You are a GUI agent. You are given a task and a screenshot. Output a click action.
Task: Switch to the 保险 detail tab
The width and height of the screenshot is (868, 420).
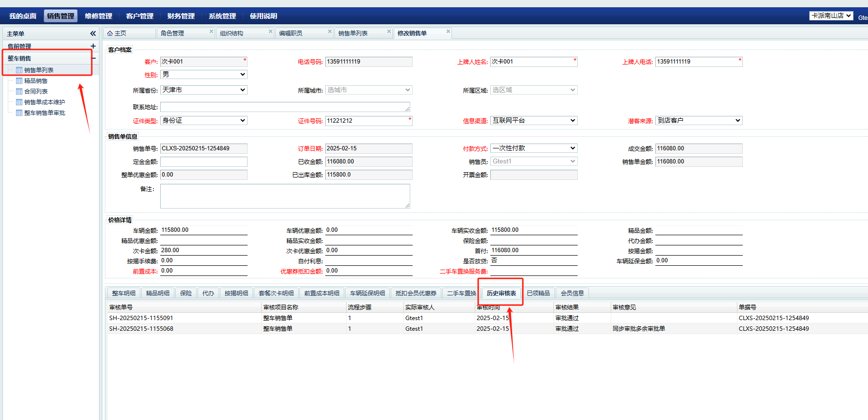tap(185, 293)
